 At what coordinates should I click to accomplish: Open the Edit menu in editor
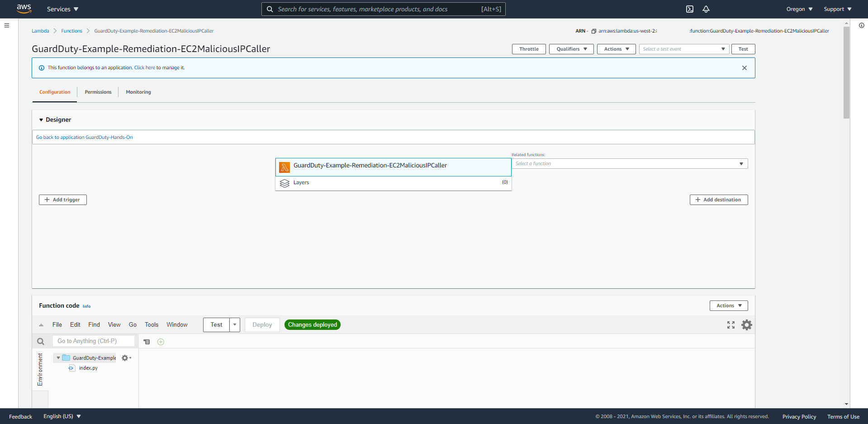click(75, 325)
